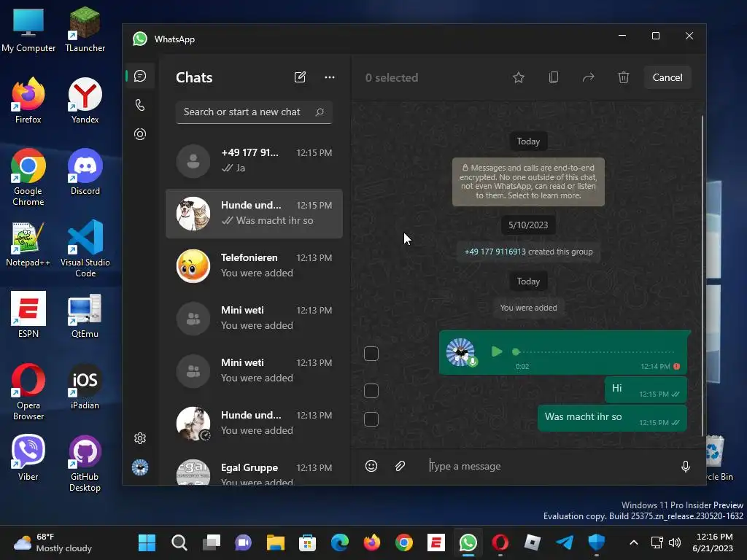Open GitHub Desktop shortcut
This screenshot has width=747, height=560.
pyautogui.click(x=85, y=463)
